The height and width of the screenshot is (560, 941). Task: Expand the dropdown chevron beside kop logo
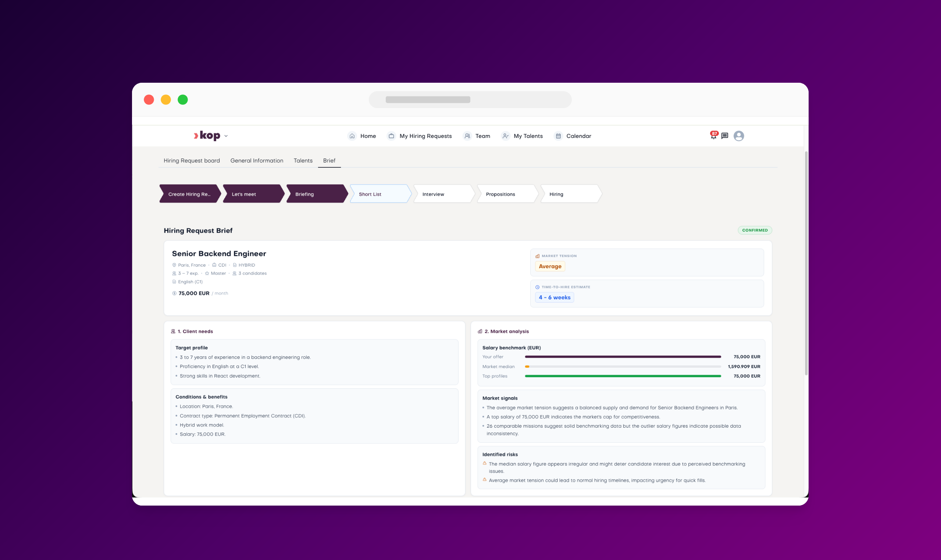point(226,136)
